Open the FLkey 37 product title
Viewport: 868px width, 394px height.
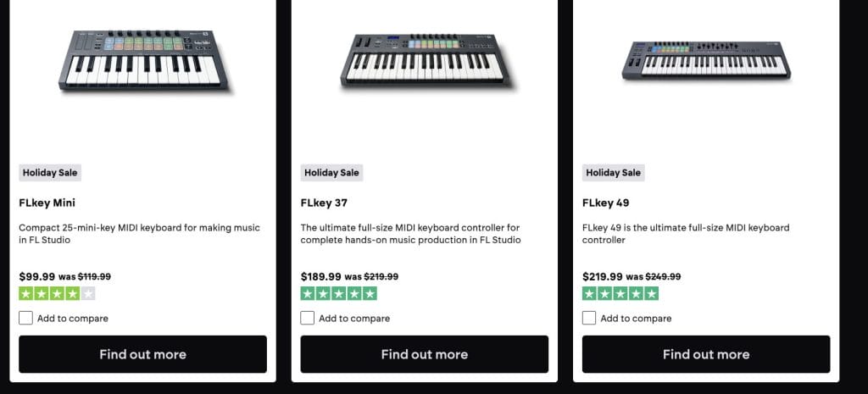point(324,203)
